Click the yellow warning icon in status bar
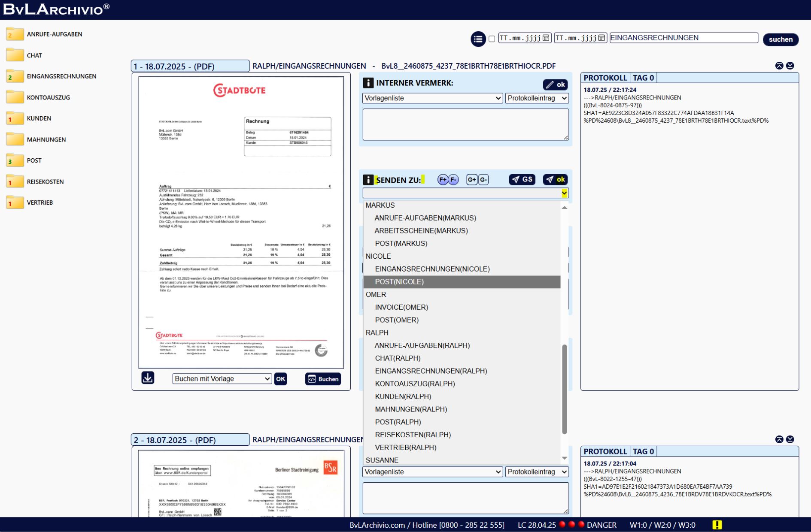 pos(717,525)
